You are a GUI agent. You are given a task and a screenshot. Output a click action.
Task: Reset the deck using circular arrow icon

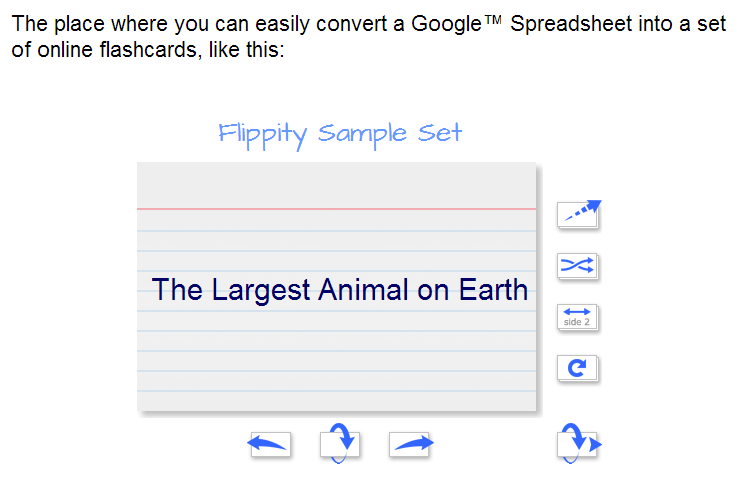coord(577,368)
